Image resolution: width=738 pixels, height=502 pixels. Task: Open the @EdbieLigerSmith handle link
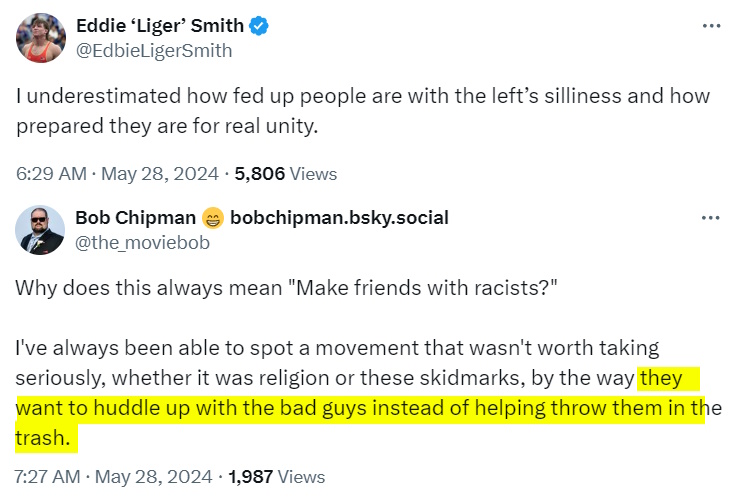tap(154, 50)
